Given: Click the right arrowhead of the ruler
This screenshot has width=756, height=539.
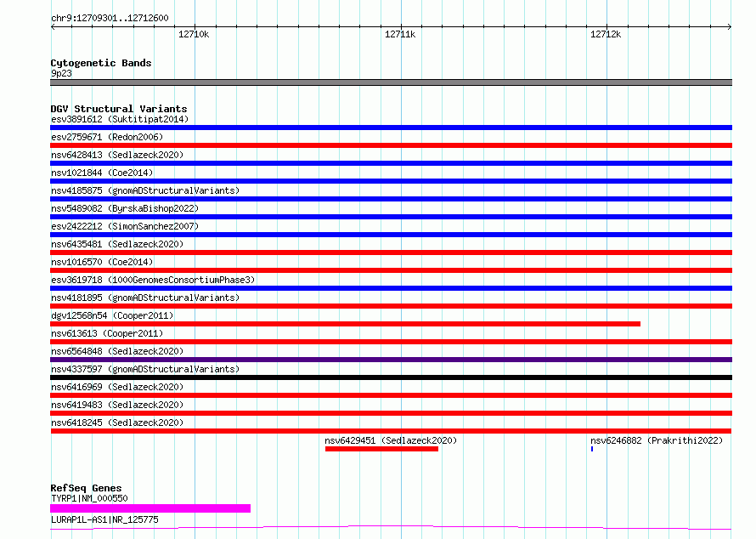Looking at the screenshot, I should (x=730, y=27).
